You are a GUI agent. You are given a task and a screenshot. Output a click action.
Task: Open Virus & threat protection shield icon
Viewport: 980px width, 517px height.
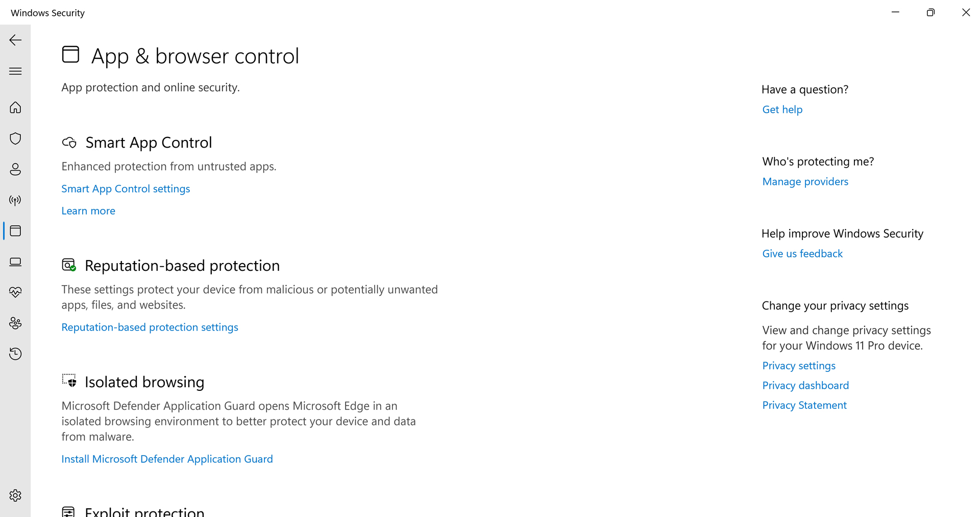pyautogui.click(x=15, y=138)
